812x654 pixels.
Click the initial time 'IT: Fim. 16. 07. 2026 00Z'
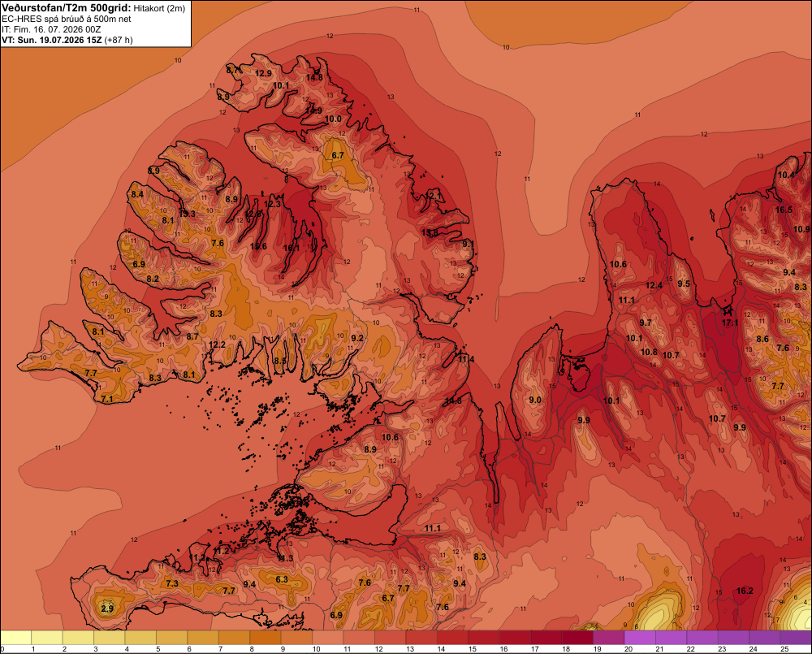pos(51,29)
